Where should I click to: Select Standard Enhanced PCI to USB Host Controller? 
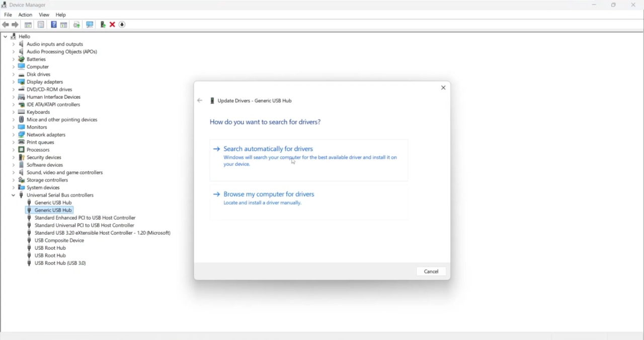pos(85,218)
